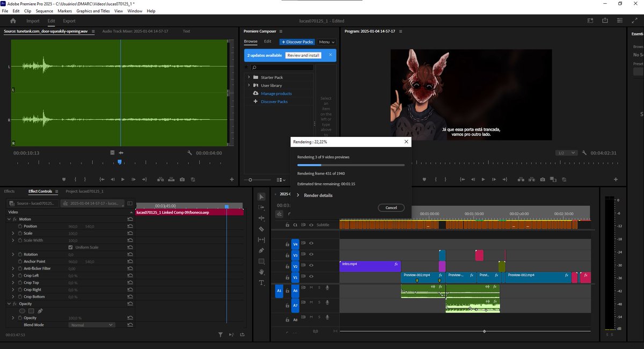
Task: Select the Slip tool
Action: coord(262,240)
